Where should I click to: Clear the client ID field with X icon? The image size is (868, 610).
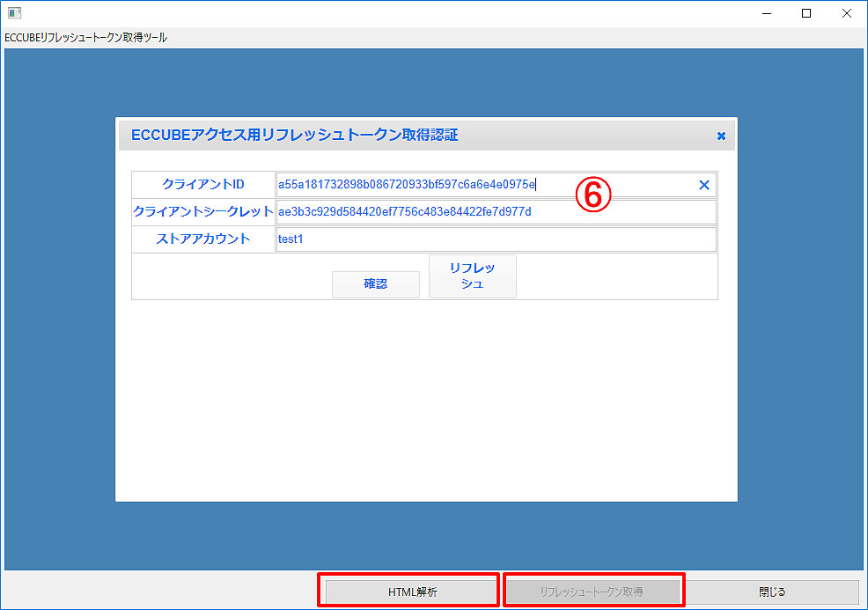click(x=703, y=185)
